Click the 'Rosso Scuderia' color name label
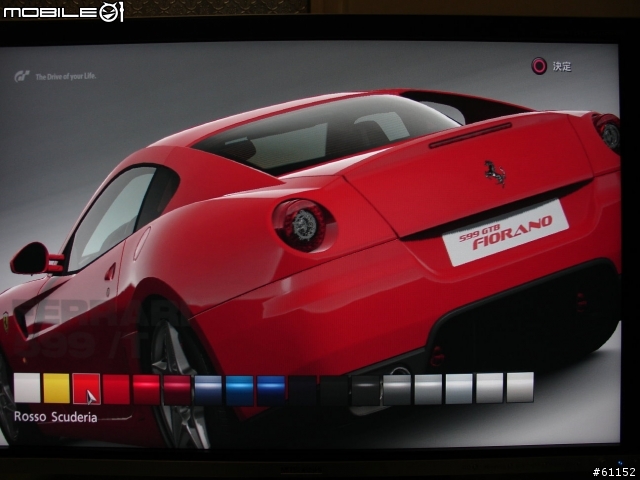 tap(56, 417)
